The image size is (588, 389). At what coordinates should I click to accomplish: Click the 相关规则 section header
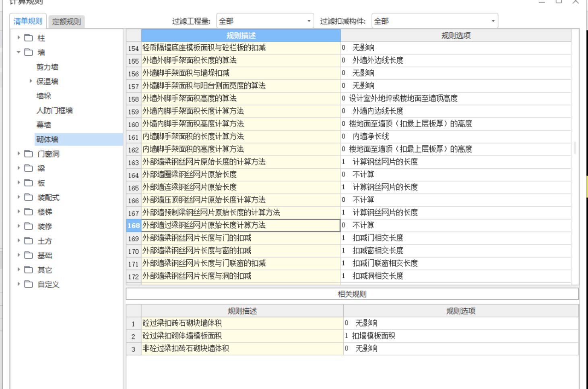click(x=352, y=294)
